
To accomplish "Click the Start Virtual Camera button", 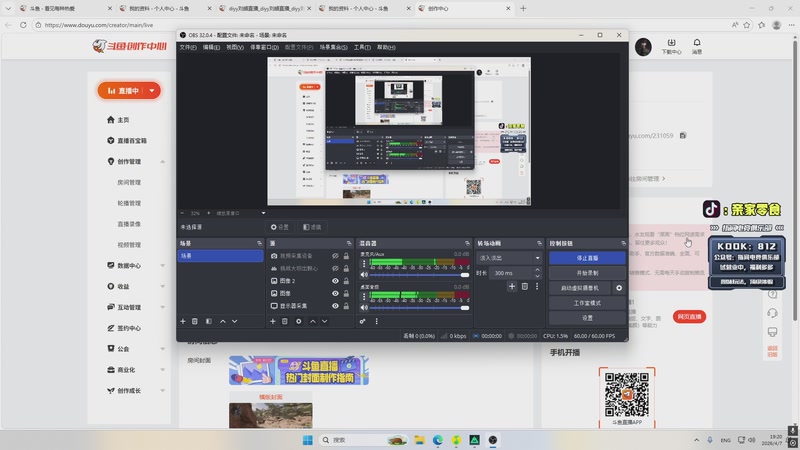I will pyautogui.click(x=580, y=288).
